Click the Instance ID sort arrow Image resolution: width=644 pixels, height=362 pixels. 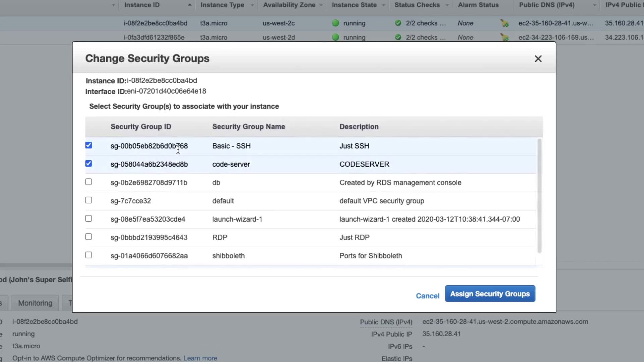[190, 5]
